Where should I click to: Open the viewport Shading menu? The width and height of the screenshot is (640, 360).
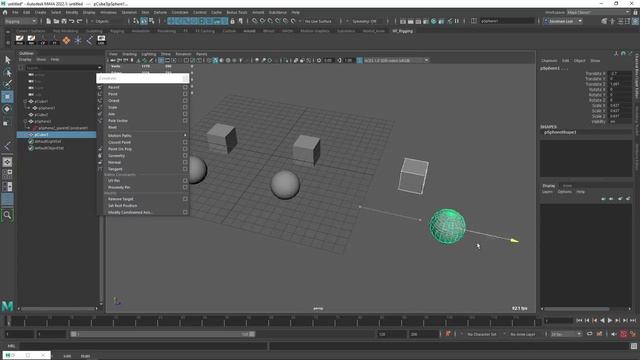129,54
